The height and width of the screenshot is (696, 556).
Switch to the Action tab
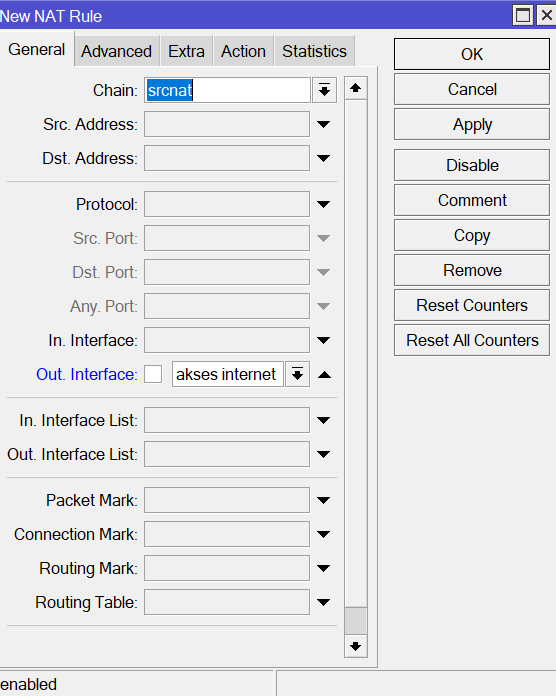(243, 51)
